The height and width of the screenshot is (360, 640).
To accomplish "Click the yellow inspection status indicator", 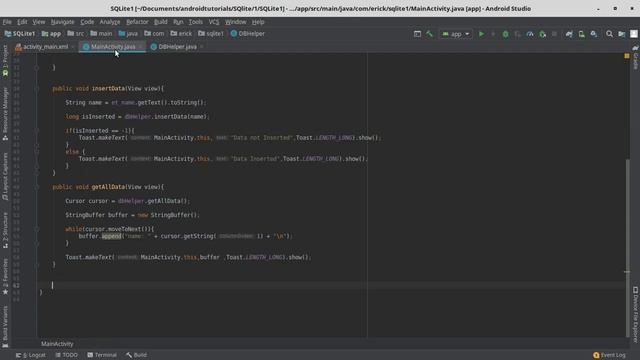I will (627, 56).
